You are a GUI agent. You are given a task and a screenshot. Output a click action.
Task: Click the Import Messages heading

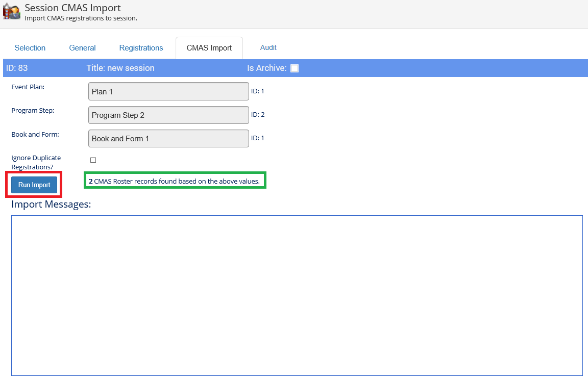pyautogui.click(x=51, y=205)
